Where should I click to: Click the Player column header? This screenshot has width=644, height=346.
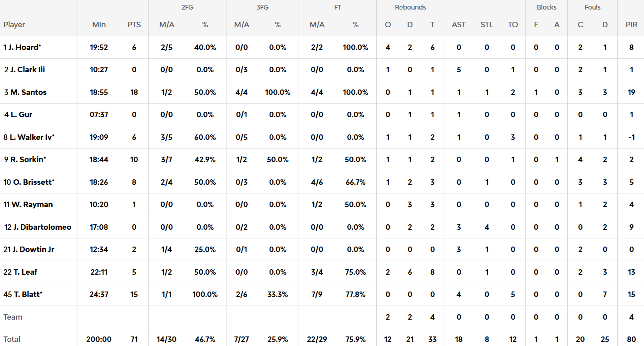[x=14, y=25]
